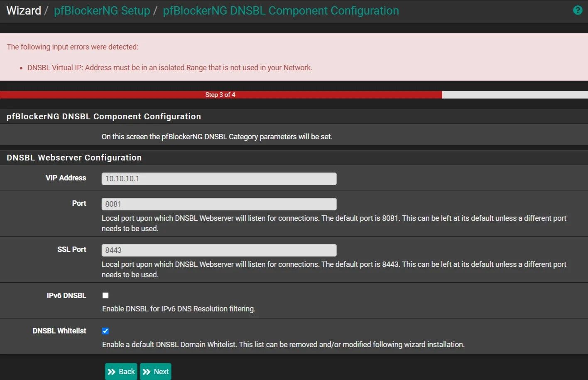Open the help icon in the header
588x380 pixels.
click(578, 10)
